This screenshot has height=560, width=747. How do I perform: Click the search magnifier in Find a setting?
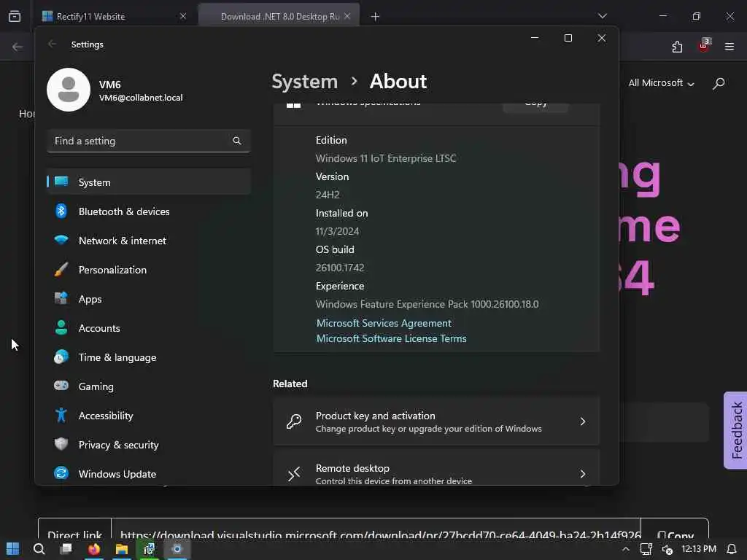(x=237, y=141)
